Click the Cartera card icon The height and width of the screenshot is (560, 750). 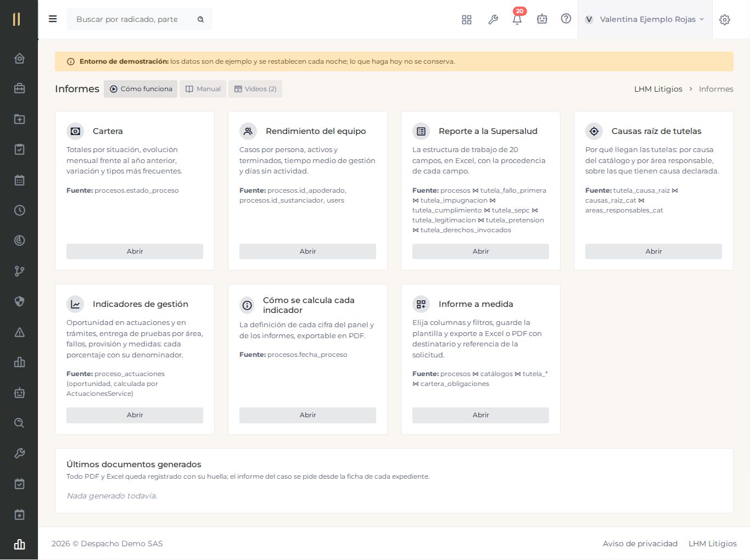(75, 131)
